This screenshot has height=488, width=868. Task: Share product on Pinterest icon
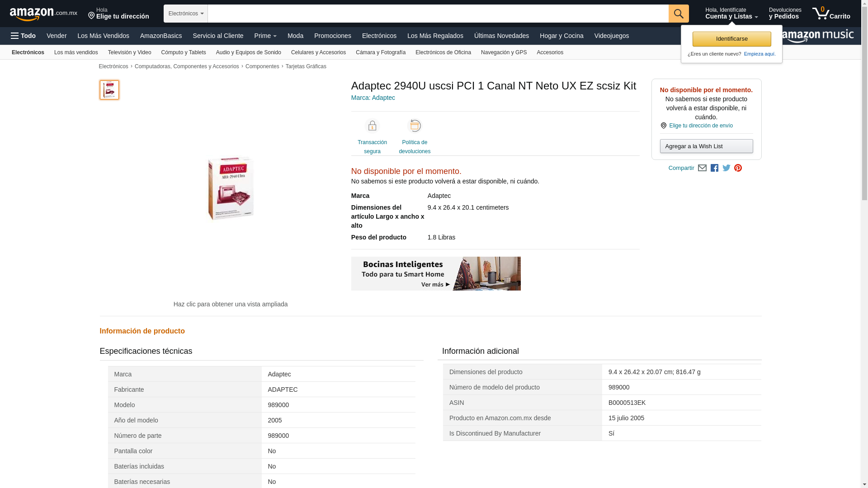point(738,168)
